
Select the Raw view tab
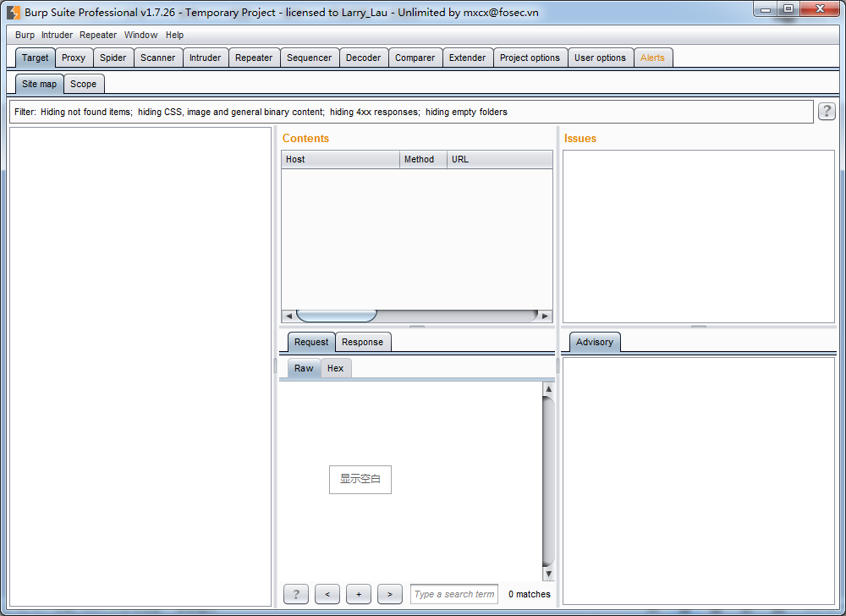[x=304, y=368]
